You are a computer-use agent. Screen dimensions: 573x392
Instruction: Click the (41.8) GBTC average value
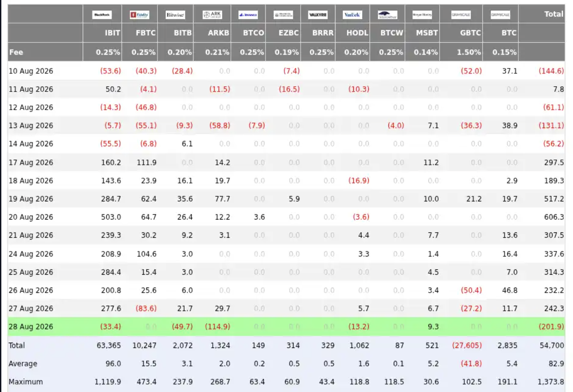coord(472,364)
